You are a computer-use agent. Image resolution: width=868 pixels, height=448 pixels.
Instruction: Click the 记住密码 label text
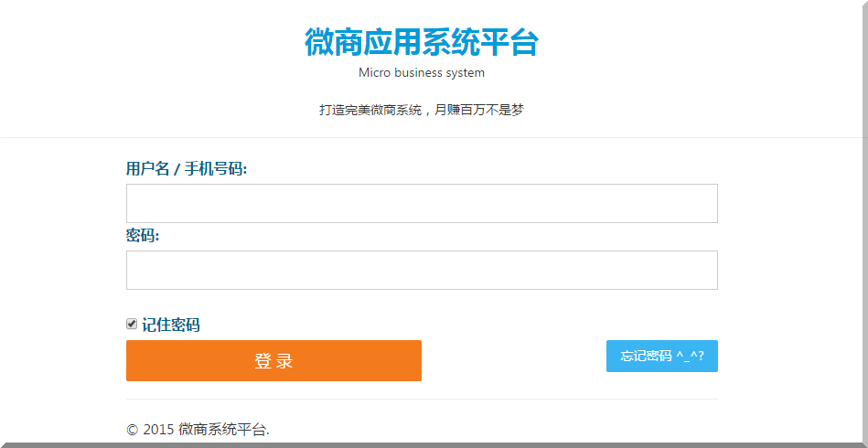tap(171, 325)
